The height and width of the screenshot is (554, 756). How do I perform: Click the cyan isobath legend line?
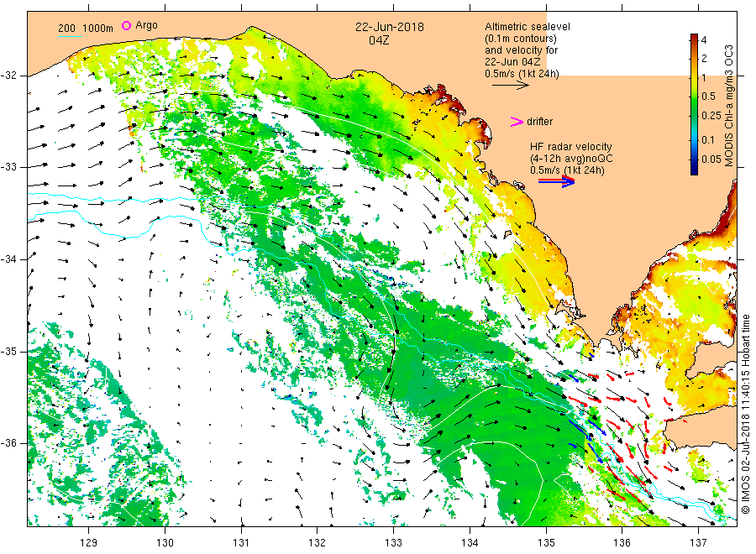(x=70, y=36)
